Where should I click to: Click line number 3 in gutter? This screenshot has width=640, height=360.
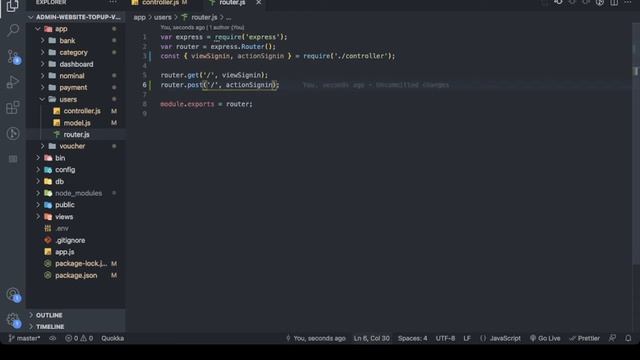pos(144,56)
